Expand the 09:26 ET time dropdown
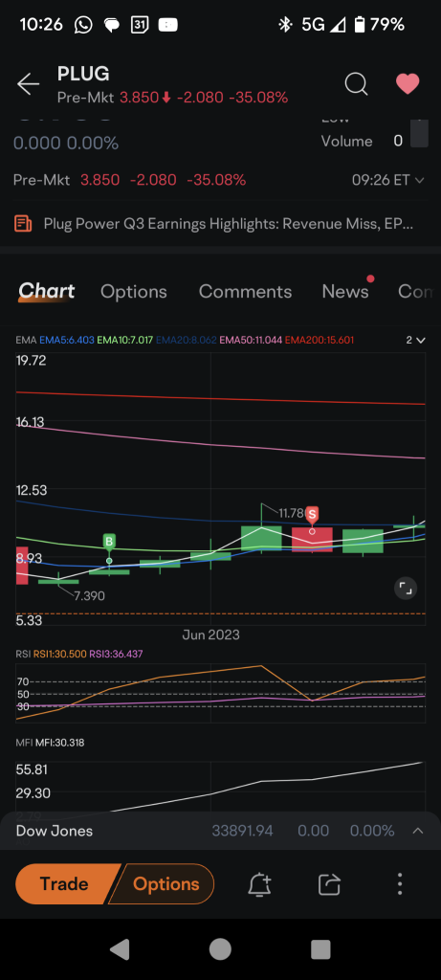Viewport: 441px width, 980px height. pyautogui.click(x=387, y=180)
